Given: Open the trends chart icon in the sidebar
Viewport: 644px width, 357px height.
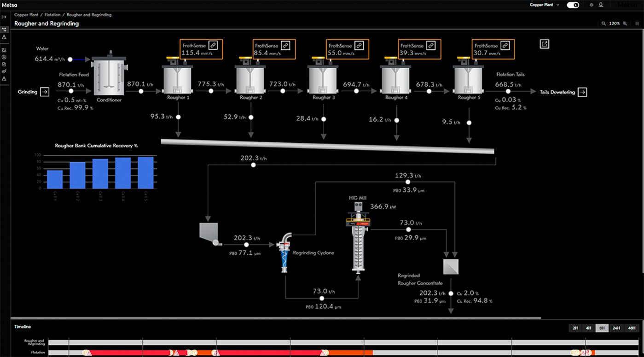Looking at the screenshot, I should point(4,71).
